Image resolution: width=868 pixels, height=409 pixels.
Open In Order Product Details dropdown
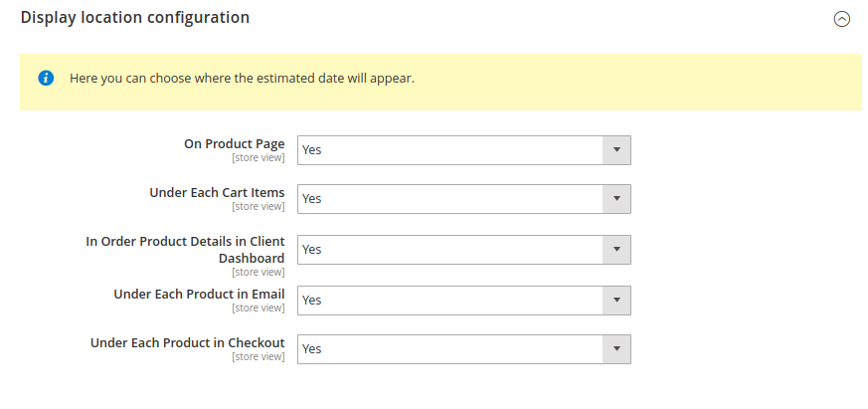pyautogui.click(x=464, y=250)
